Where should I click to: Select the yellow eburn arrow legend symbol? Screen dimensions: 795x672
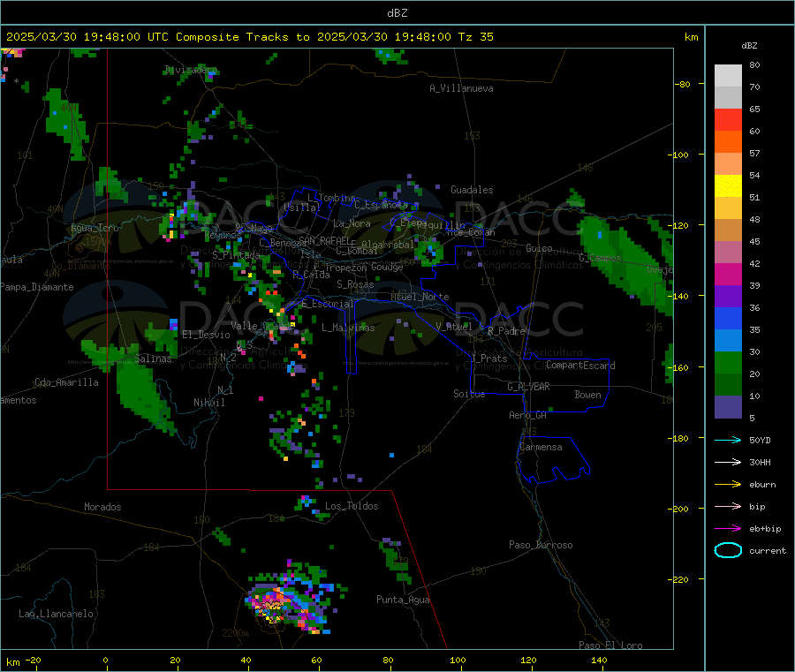point(728,485)
